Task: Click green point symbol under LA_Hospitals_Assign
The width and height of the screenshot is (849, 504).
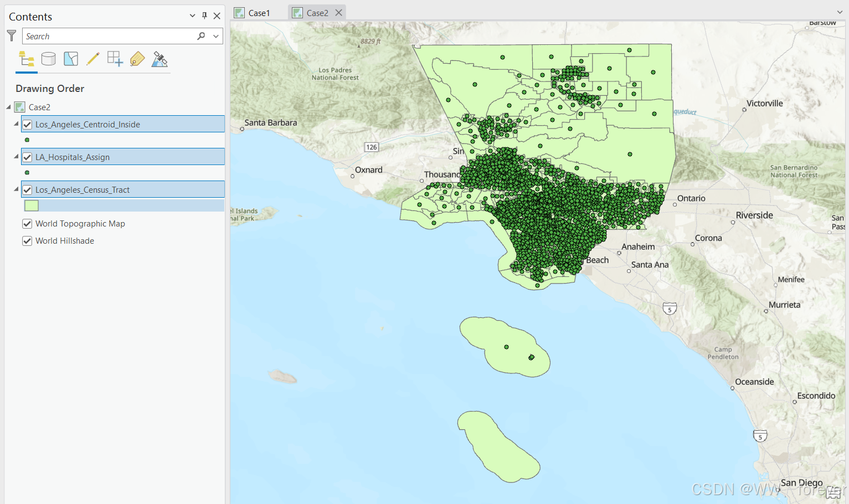Action: point(27,173)
